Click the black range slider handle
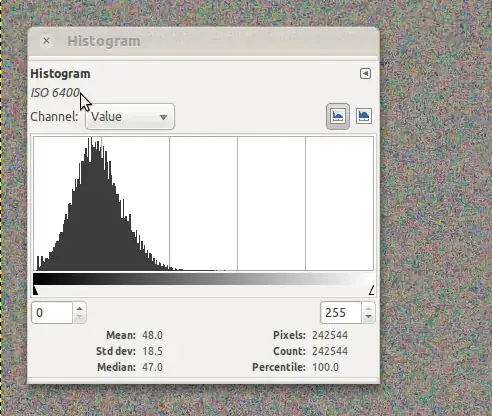Viewport: 492px width, 416px height. point(35,290)
